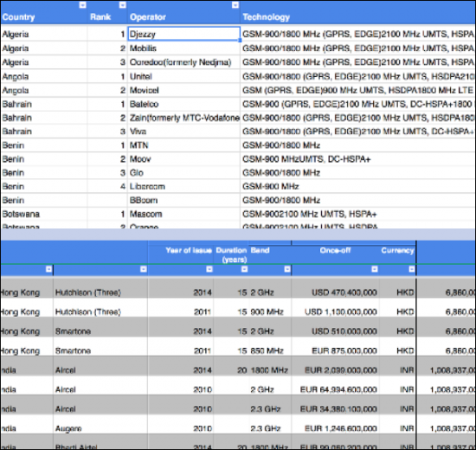Open the Band column filter dropdown
This screenshot has width=476, height=450.
[x=287, y=269]
